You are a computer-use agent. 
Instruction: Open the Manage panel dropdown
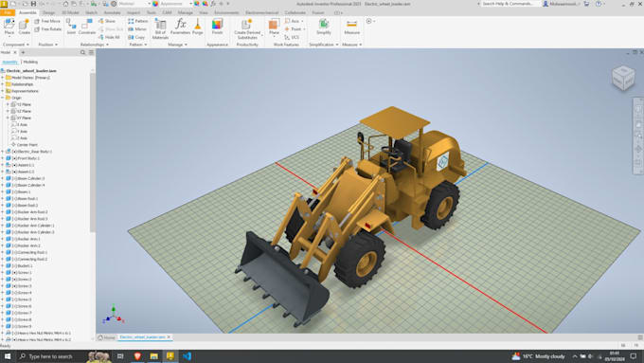[x=177, y=45]
